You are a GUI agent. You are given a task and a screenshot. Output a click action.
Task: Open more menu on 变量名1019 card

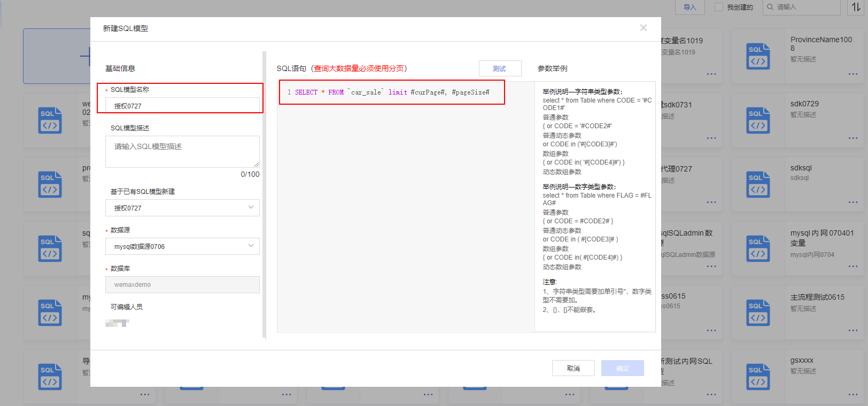[711, 74]
